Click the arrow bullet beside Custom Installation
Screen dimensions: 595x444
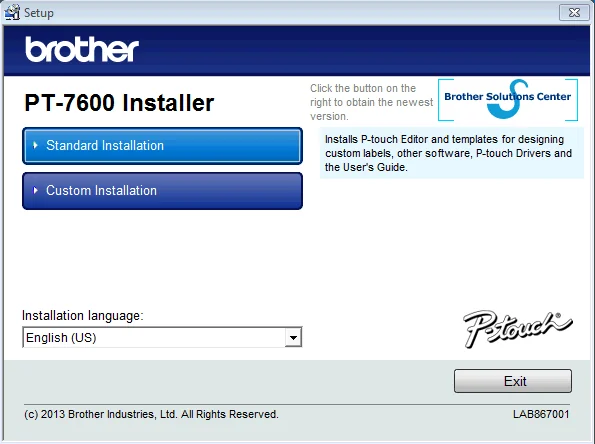tap(36, 190)
